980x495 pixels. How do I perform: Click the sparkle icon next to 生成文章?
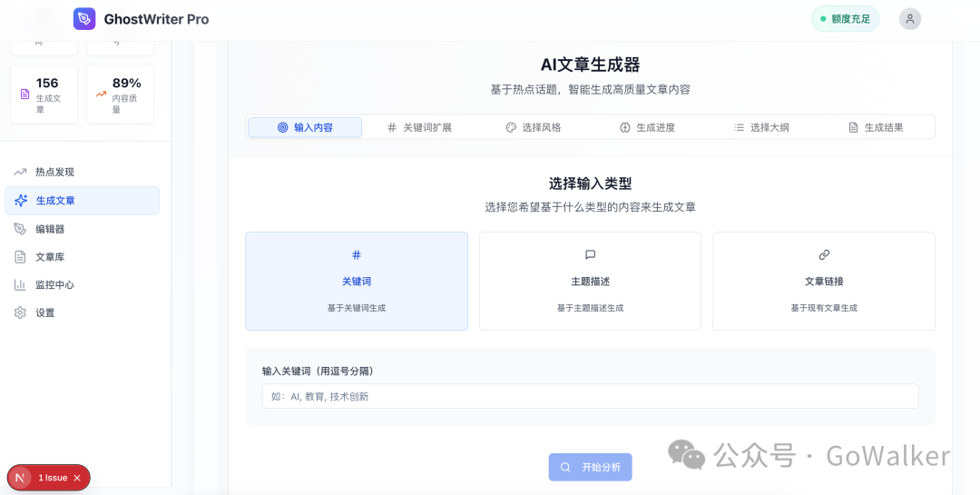coord(21,200)
